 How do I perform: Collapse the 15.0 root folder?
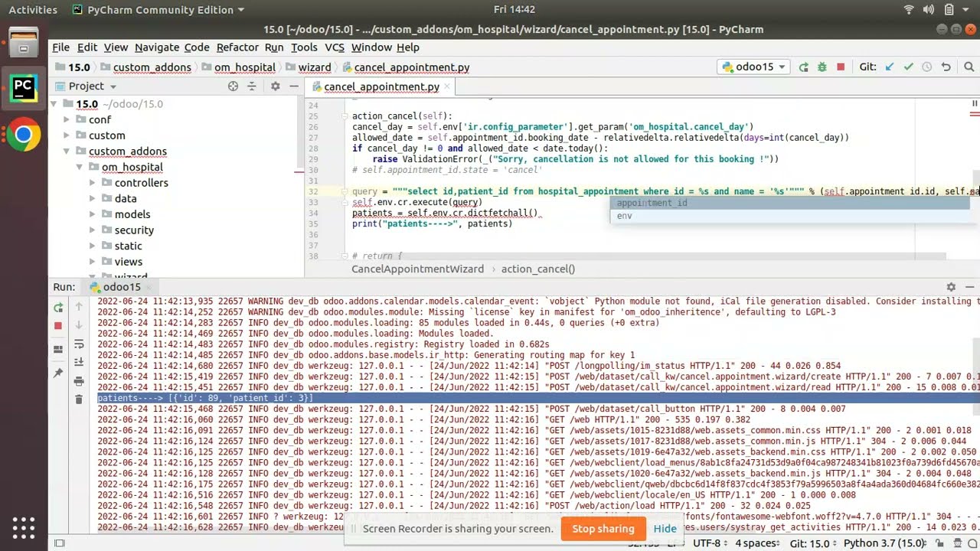coord(54,104)
